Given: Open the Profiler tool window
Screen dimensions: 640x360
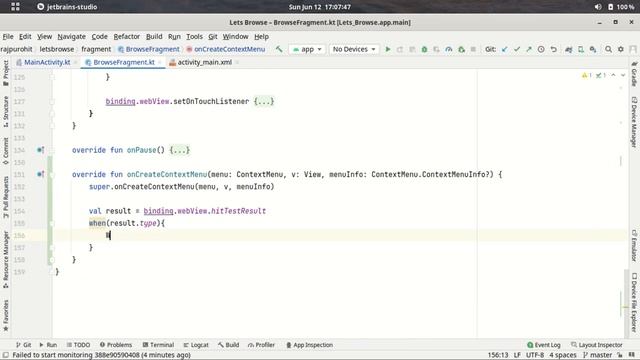Looking at the screenshot, I should point(261,345).
